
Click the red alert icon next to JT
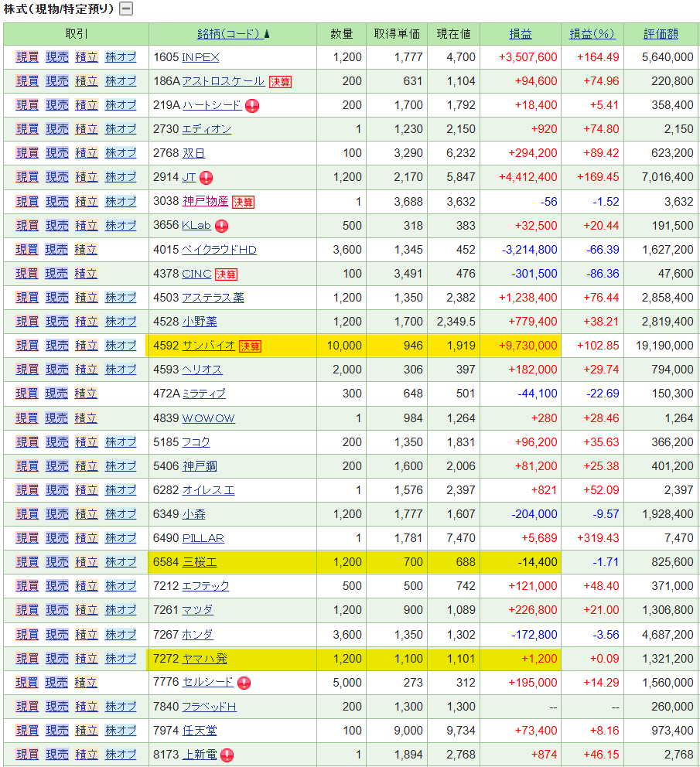coord(206,177)
